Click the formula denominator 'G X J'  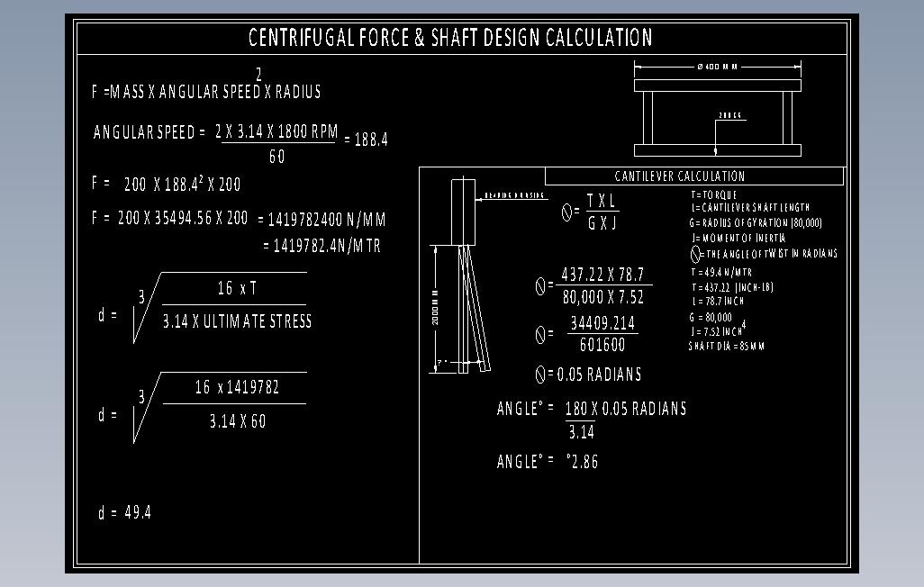[x=602, y=222]
